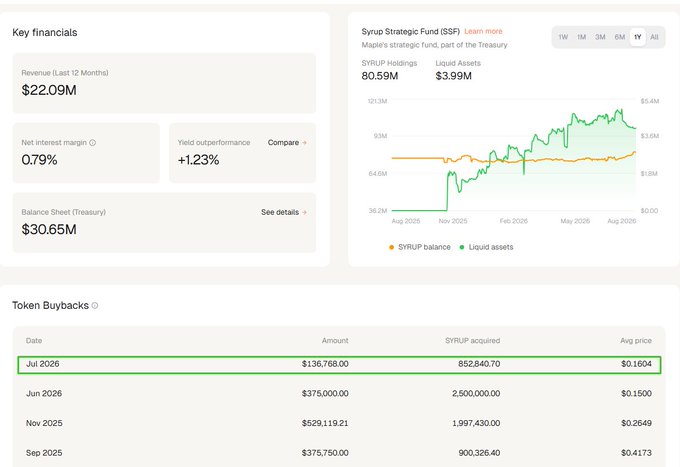The height and width of the screenshot is (467, 680).
Task: Click the 2,500,000.00 SYRUP acquired cell
Action: [476, 394]
